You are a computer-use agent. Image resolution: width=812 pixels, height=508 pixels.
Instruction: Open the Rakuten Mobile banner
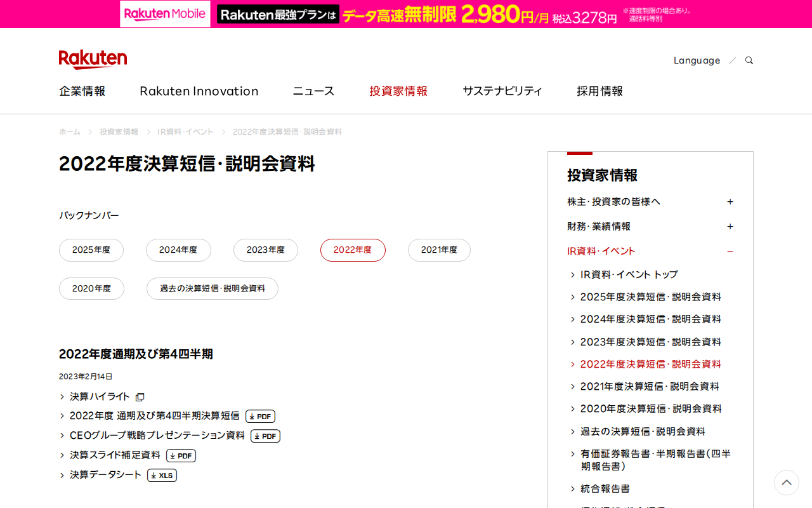pyautogui.click(x=406, y=13)
